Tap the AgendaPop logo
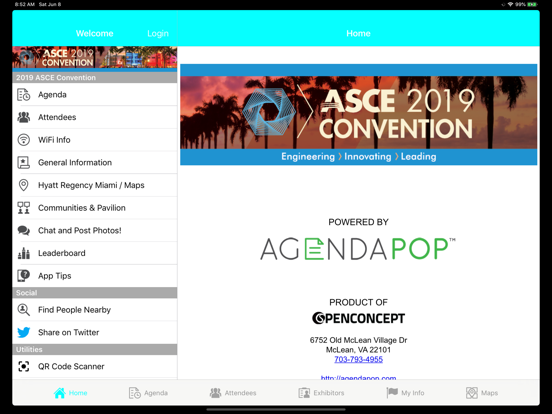552x414 pixels. (x=358, y=249)
